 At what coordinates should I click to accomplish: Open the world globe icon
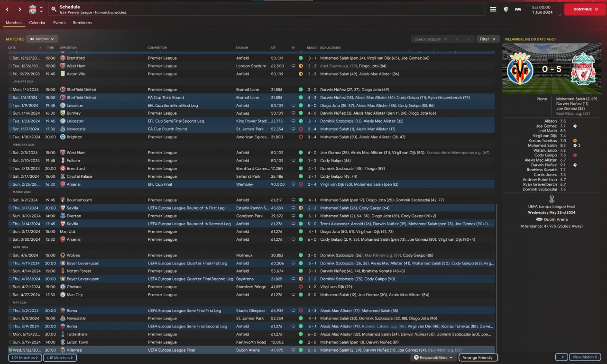(506, 9)
